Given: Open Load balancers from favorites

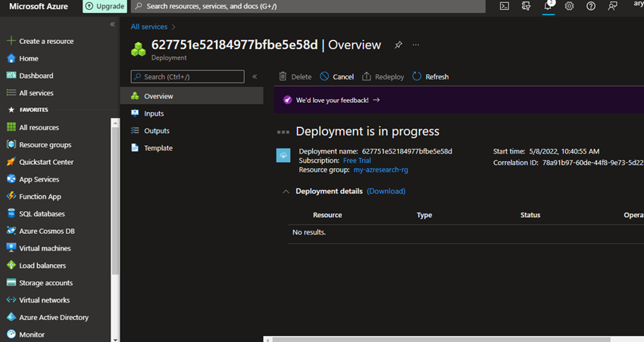Looking at the screenshot, I should coord(36,266).
